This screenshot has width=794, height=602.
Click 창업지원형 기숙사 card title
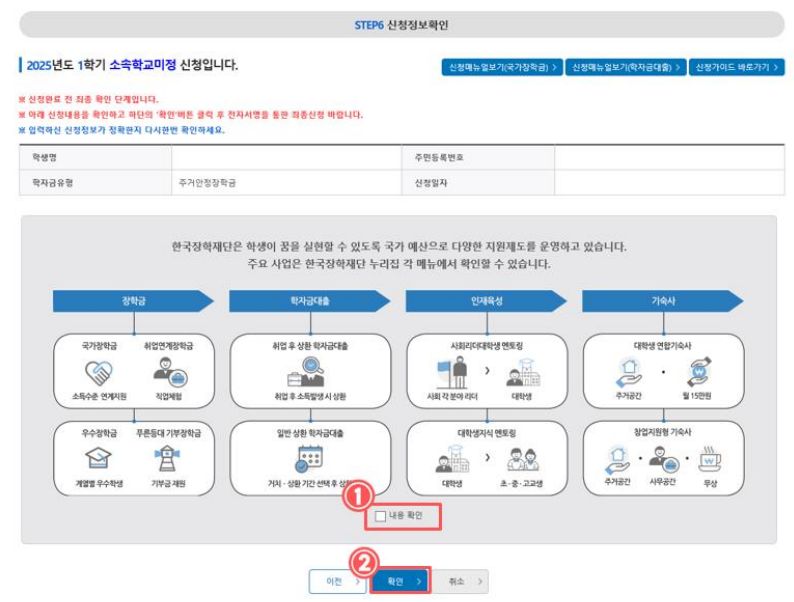(x=662, y=432)
